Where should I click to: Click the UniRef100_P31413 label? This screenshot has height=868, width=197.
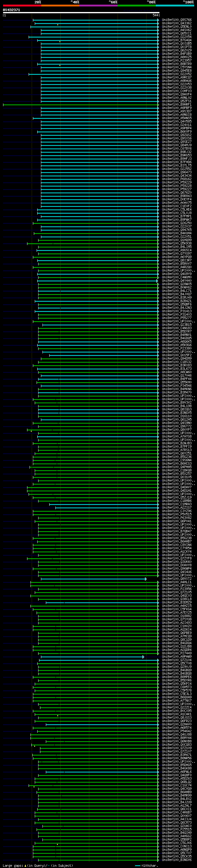click(177, 311)
